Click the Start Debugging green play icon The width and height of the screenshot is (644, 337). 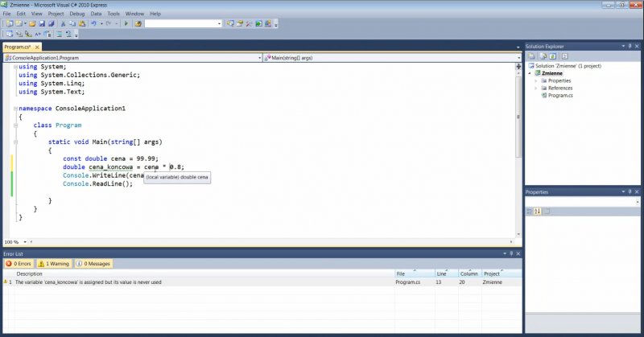coord(126,24)
